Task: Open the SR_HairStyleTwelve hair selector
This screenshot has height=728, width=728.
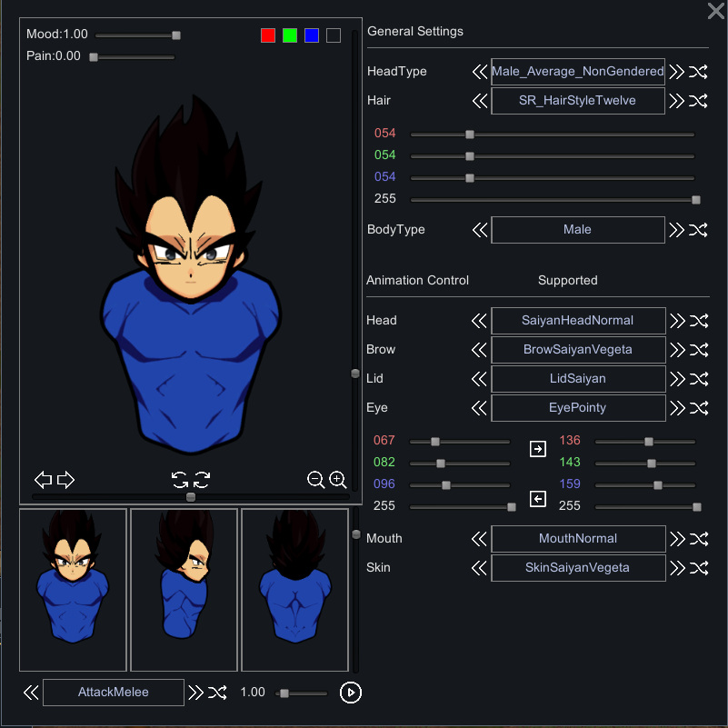Action: pos(577,101)
